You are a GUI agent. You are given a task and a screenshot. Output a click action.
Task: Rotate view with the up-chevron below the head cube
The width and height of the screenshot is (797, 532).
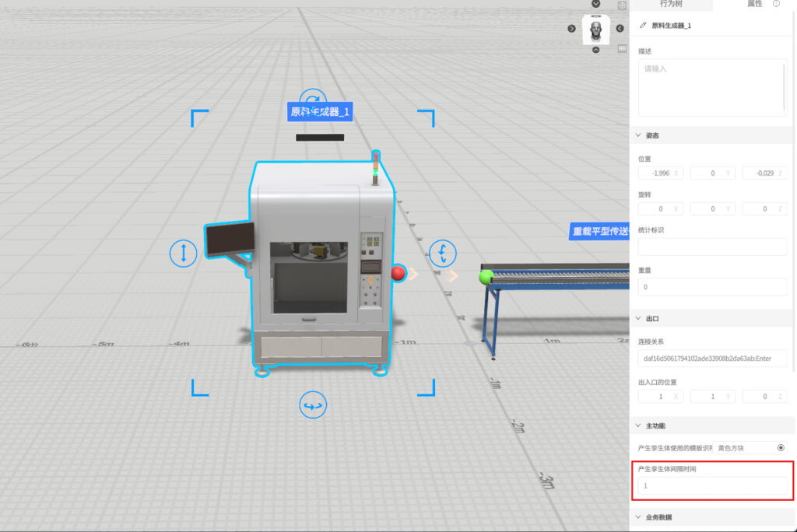pyautogui.click(x=595, y=50)
